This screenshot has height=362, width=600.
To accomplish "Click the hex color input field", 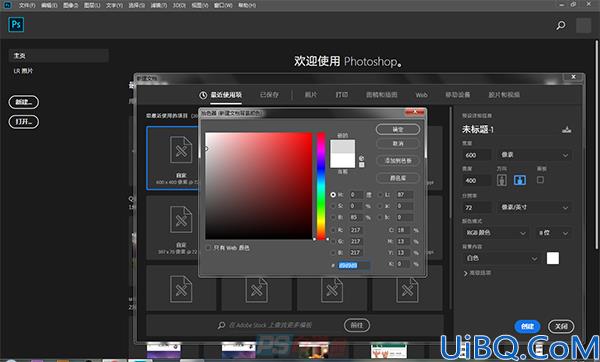I will pyautogui.click(x=354, y=265).
